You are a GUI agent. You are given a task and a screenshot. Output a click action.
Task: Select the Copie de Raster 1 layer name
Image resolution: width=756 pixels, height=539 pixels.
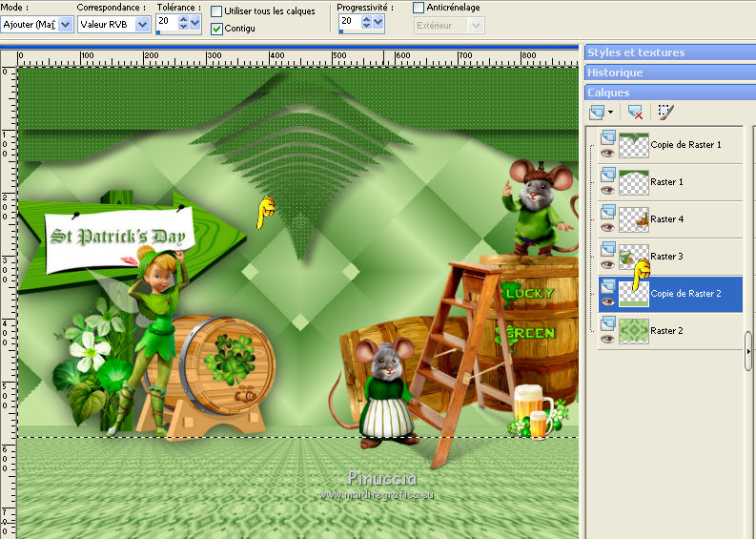pos(685,145)
